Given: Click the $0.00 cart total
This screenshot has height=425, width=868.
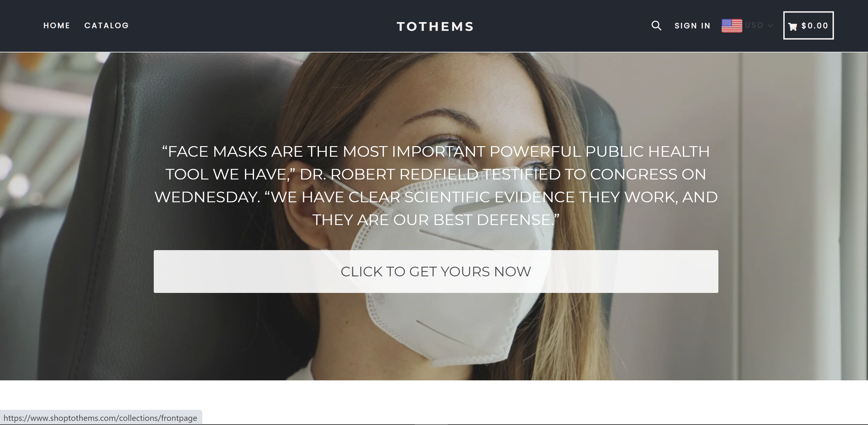Looking at the screenshot, I should click(815, 26).
